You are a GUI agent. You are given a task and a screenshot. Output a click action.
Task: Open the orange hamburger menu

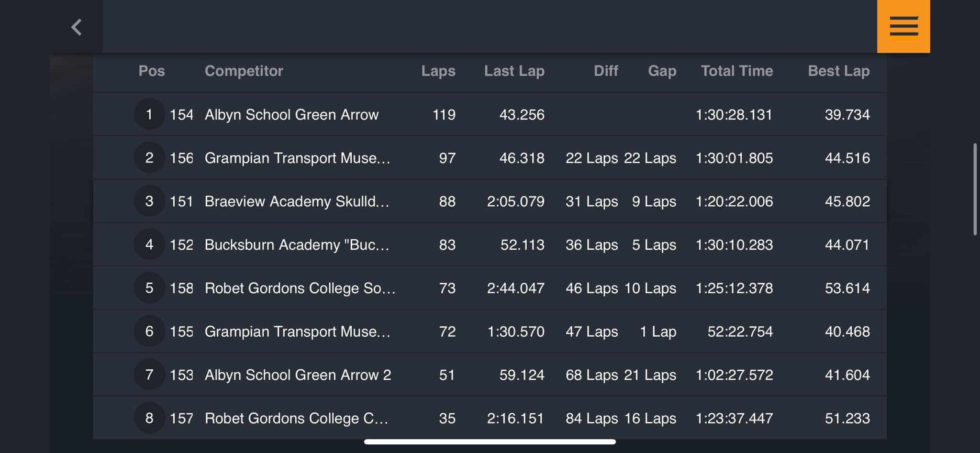[903, 26]
